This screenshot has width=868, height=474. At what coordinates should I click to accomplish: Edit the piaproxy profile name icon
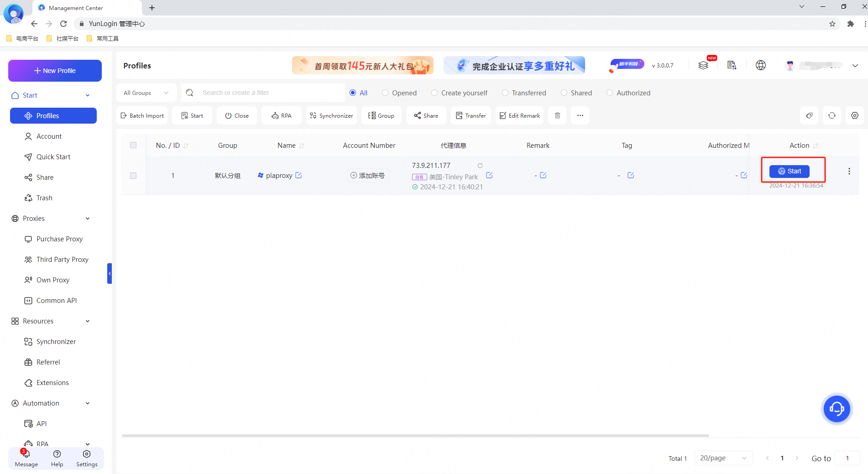point(298,175)
